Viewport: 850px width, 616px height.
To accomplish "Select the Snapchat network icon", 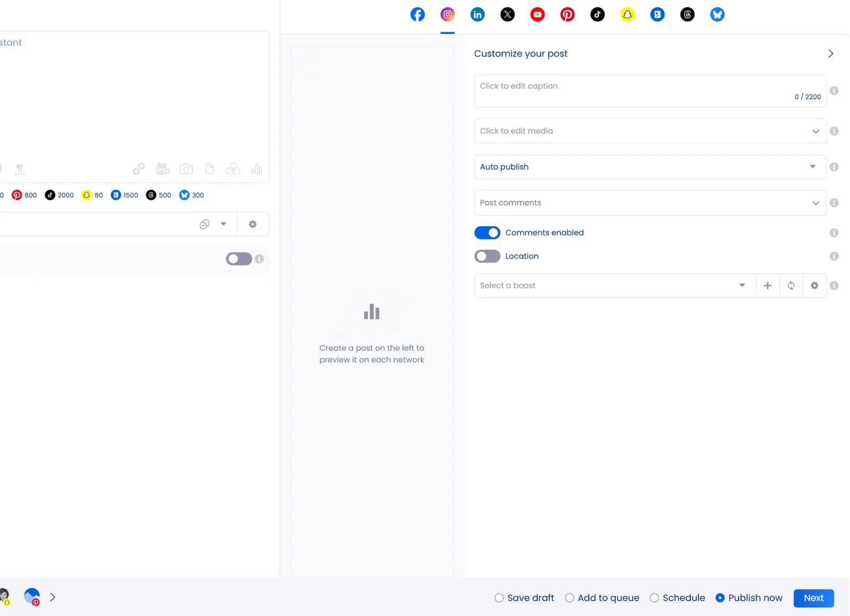I will coord(627,14).
